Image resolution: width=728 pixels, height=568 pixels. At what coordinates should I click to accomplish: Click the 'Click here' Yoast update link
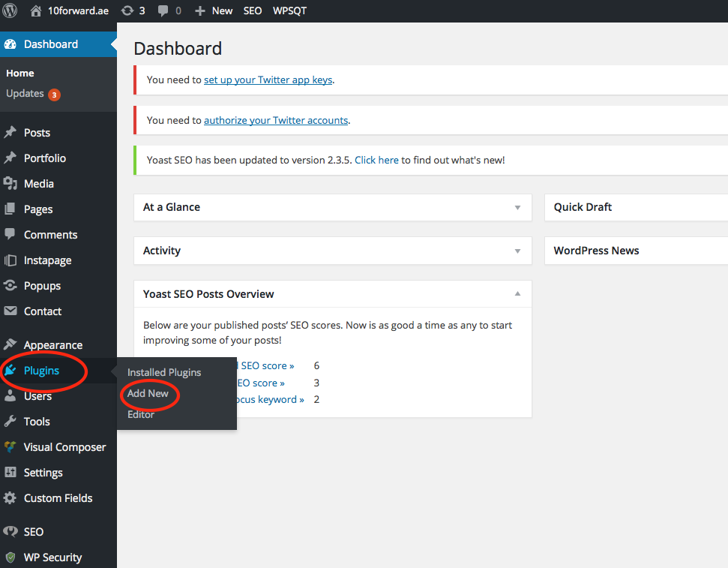[376, 161]
